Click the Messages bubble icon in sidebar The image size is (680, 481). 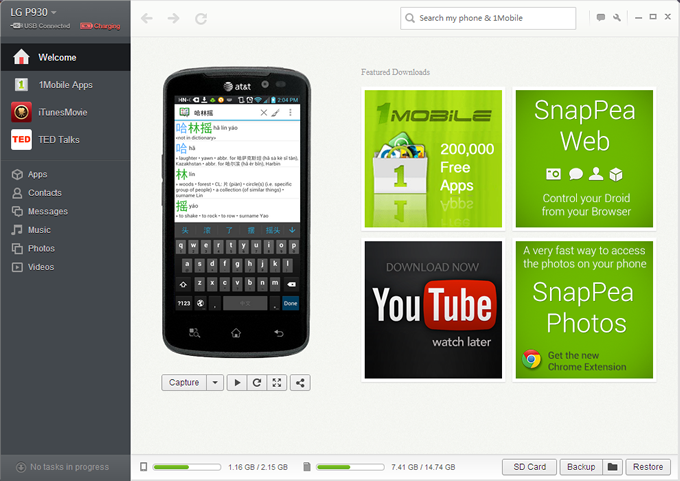click(x=17, y=211)
